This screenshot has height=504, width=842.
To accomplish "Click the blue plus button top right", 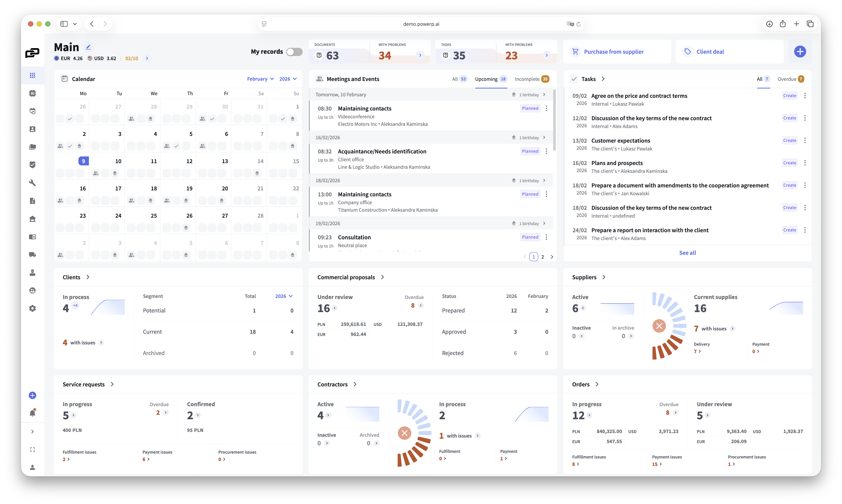I will click(800, 52).
